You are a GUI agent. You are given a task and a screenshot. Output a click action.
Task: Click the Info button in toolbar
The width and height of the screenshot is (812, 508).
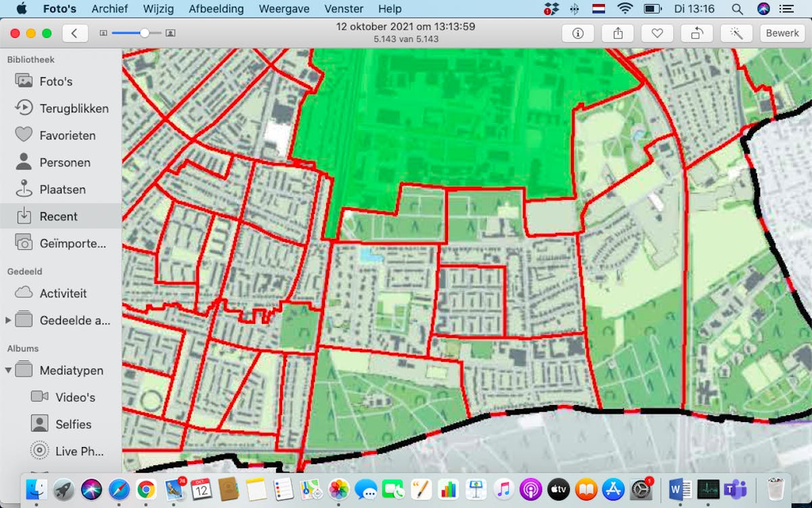pyautogui.click(x=578, y=33)
